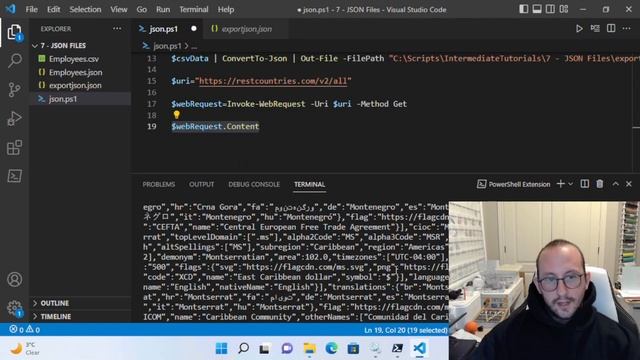
Task: Open Source Control view
Action: (14, 90)
